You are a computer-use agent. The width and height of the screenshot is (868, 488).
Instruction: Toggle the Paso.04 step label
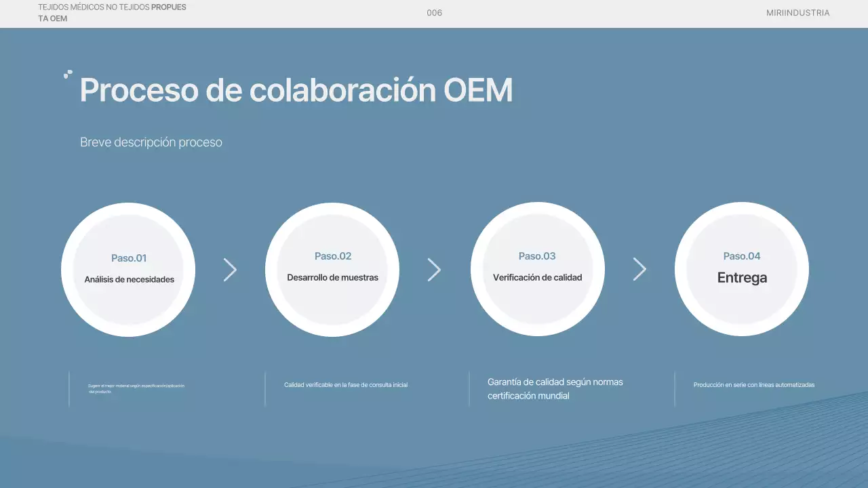click(742, 256)
